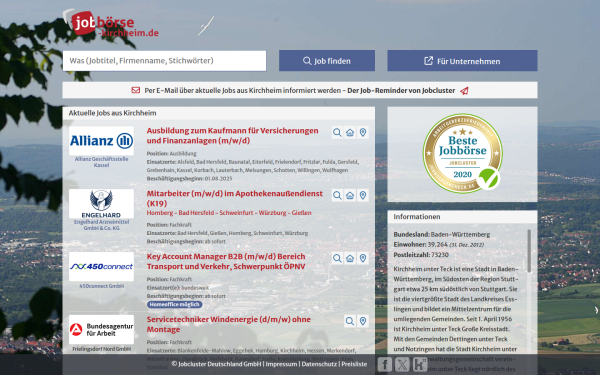Click map pin icon on Allianz job
Viewport: 600px width, 375px height.
click(363, 132)
